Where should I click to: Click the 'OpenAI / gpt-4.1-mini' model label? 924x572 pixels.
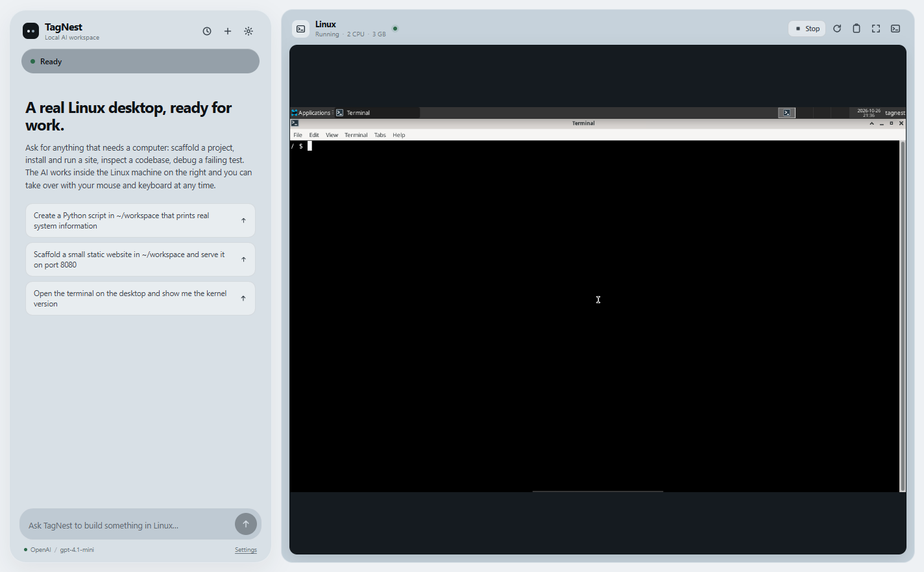62,550
